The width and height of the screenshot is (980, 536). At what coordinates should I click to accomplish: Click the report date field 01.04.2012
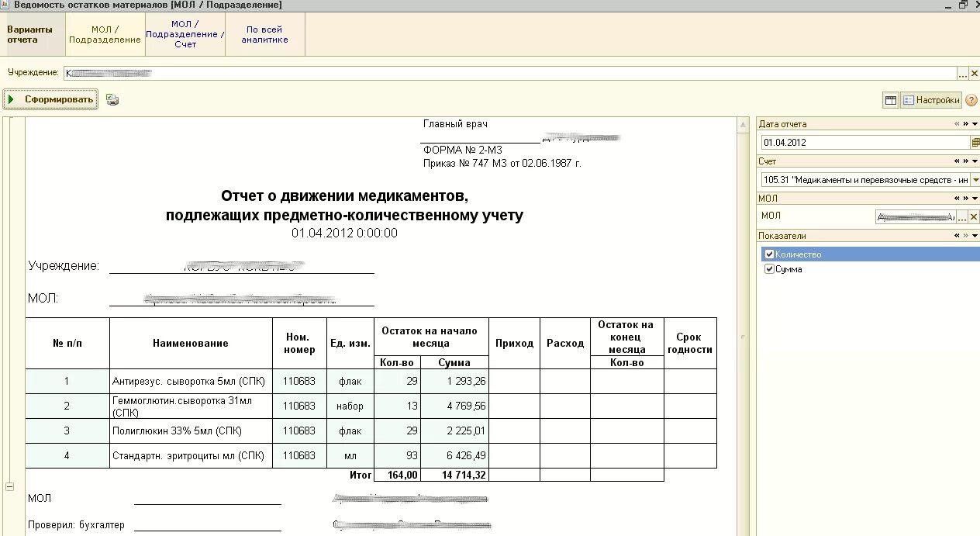click(x=864, y=143)
